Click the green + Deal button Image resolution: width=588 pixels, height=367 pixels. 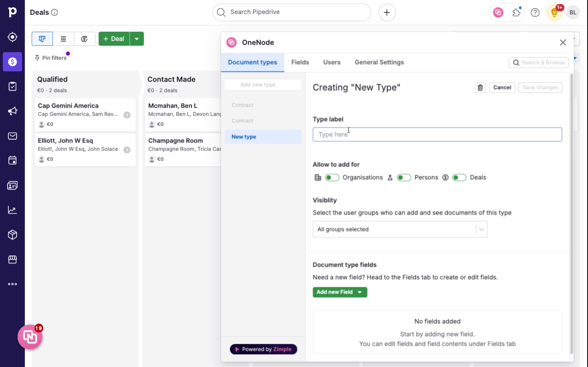pyautogui.click(x=114, y=39)
